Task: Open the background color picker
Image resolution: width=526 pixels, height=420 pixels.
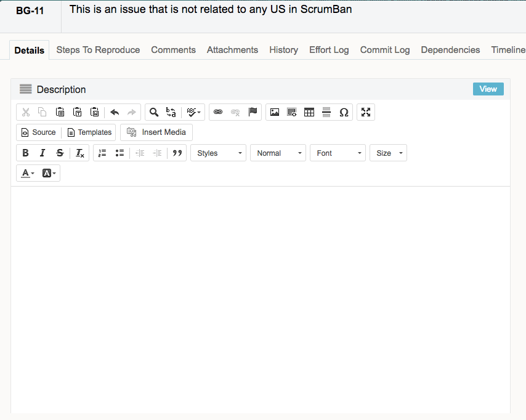Action: point(49,173)
